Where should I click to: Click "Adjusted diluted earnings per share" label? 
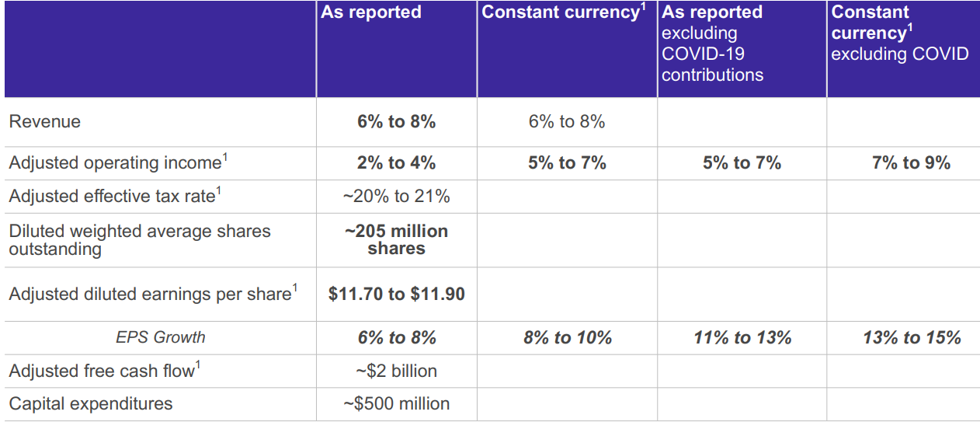coord(153,294)
